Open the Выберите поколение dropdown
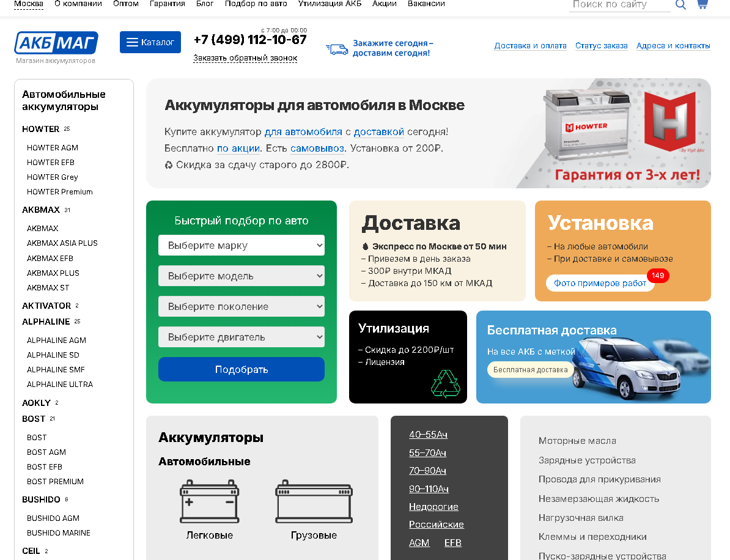 point(241,306)
